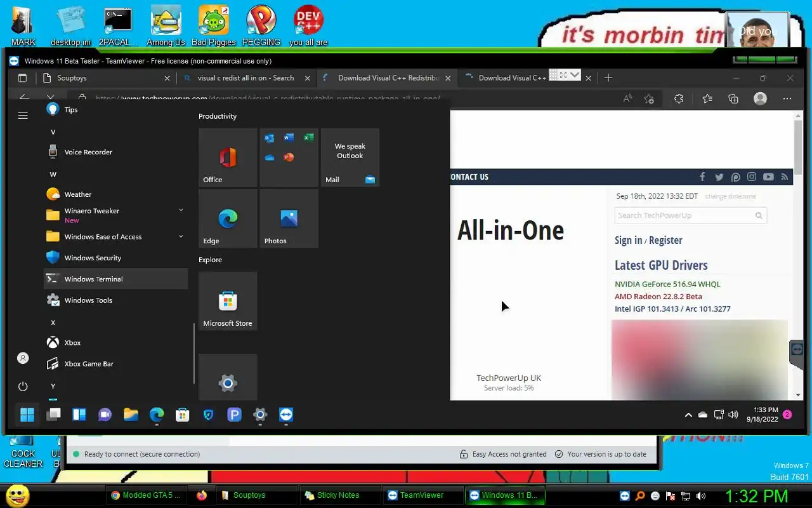Open TechPowerUp Twitter icon

tap(719, 177)
